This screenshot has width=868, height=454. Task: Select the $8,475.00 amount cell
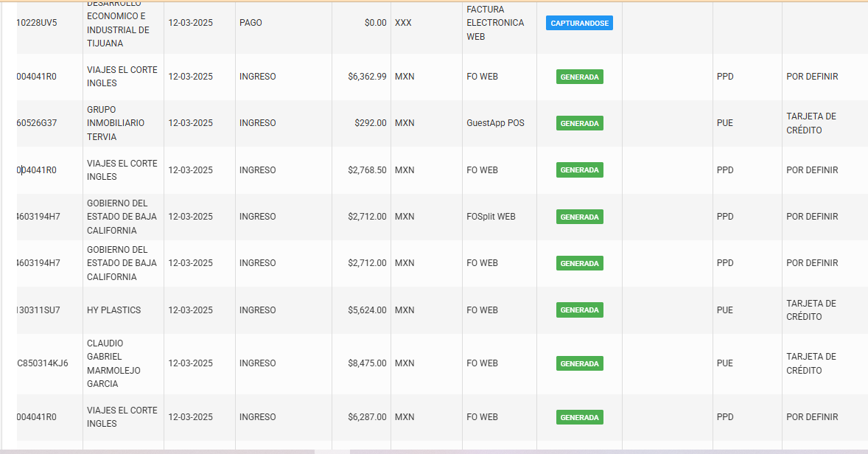[367, 363]
